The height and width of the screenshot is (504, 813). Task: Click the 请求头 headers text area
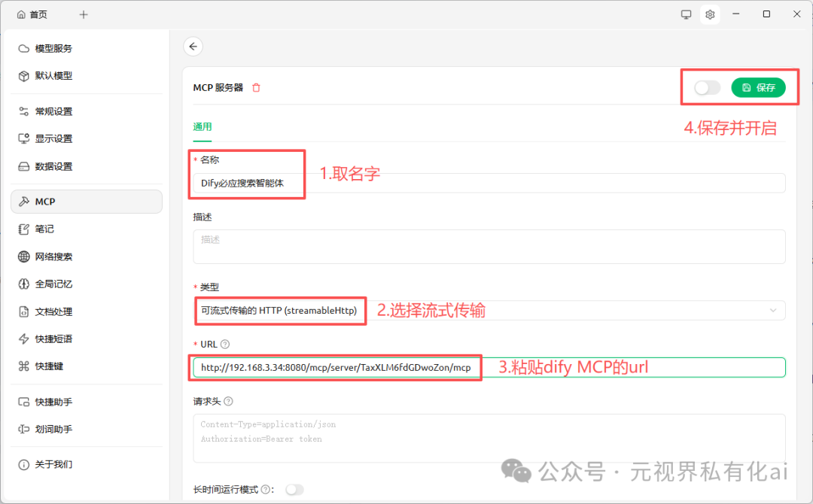coord(489,438)
